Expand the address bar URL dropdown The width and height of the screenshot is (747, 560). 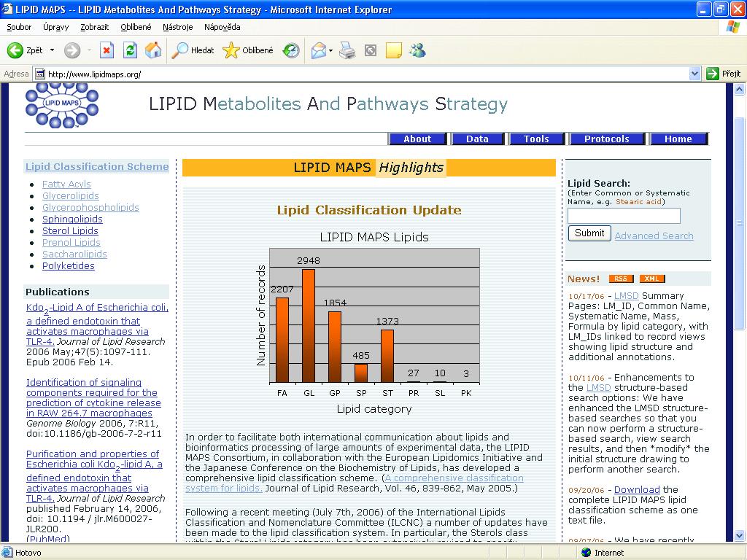click(x=694, y=74)
